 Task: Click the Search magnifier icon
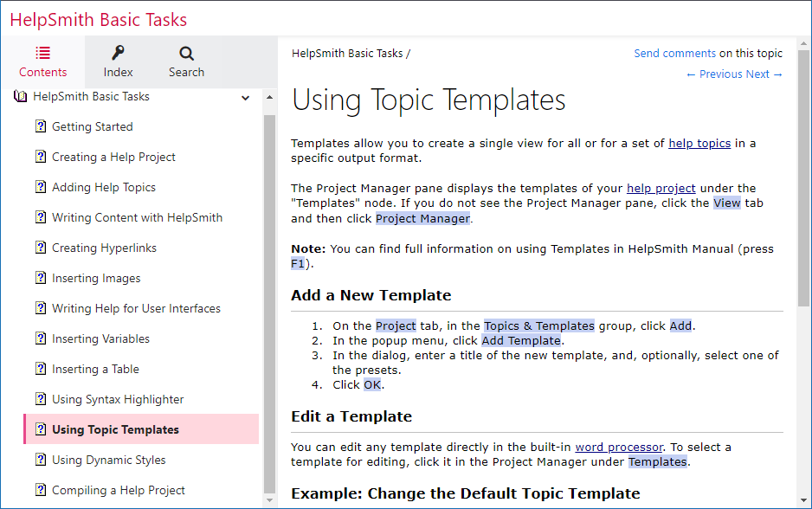pyautogui.click(x=186, y=54)
